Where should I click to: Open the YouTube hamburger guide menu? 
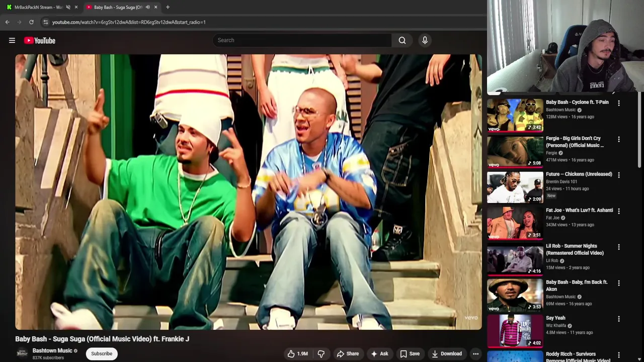12,40
